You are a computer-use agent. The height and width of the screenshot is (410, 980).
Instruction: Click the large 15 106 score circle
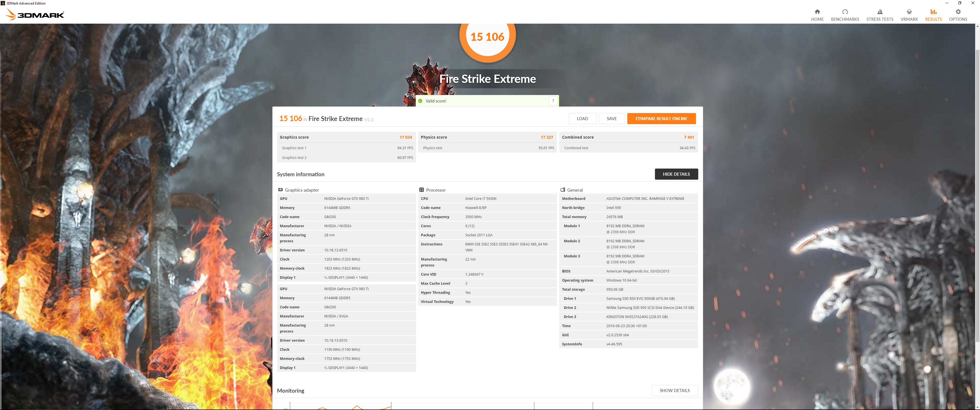[487, 36]
